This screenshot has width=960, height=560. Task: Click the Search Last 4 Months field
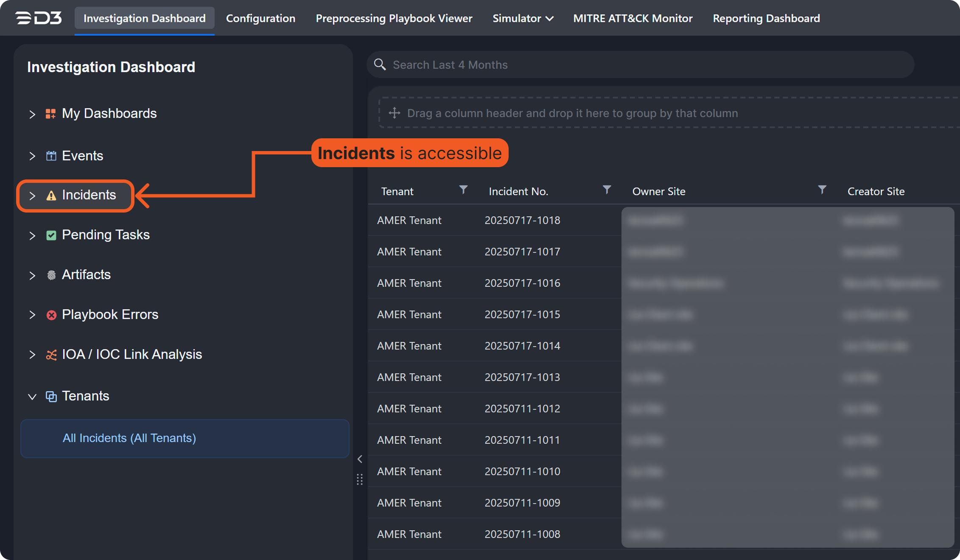tap(636, 65)
